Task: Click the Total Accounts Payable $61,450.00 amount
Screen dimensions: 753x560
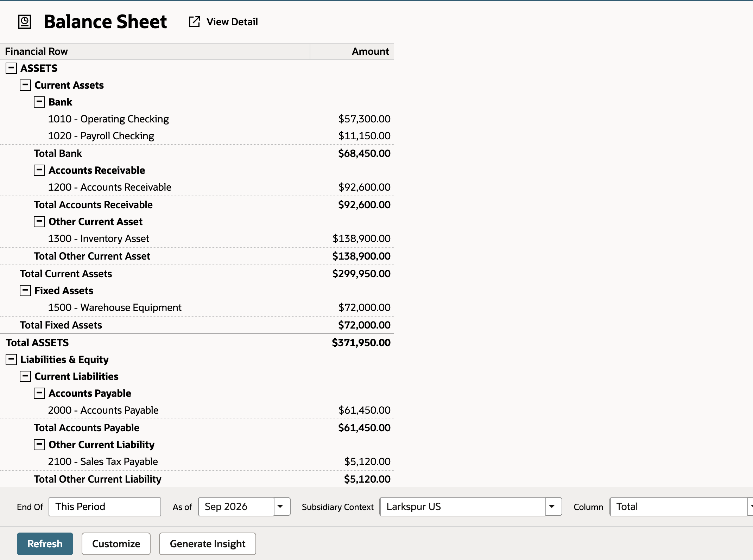Action: [x=364, y=428]
